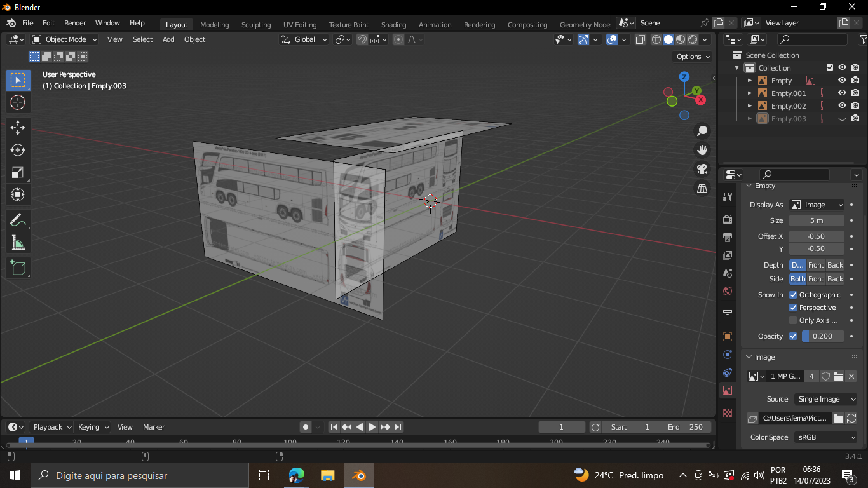Set Depth to Front
Screen dimensions: 868x488
(x=816, y=265)
